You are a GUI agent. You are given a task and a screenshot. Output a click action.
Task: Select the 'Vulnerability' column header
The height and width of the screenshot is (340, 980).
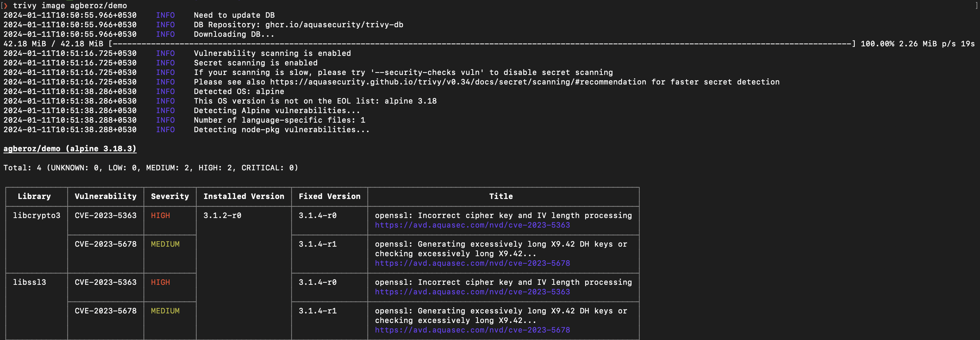(105, 196)
